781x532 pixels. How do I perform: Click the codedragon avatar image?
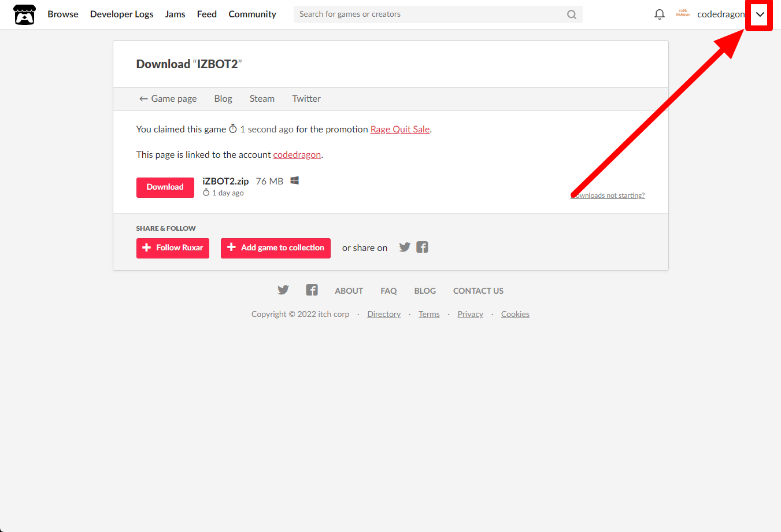pyautogui.click(x=683, y=14)
